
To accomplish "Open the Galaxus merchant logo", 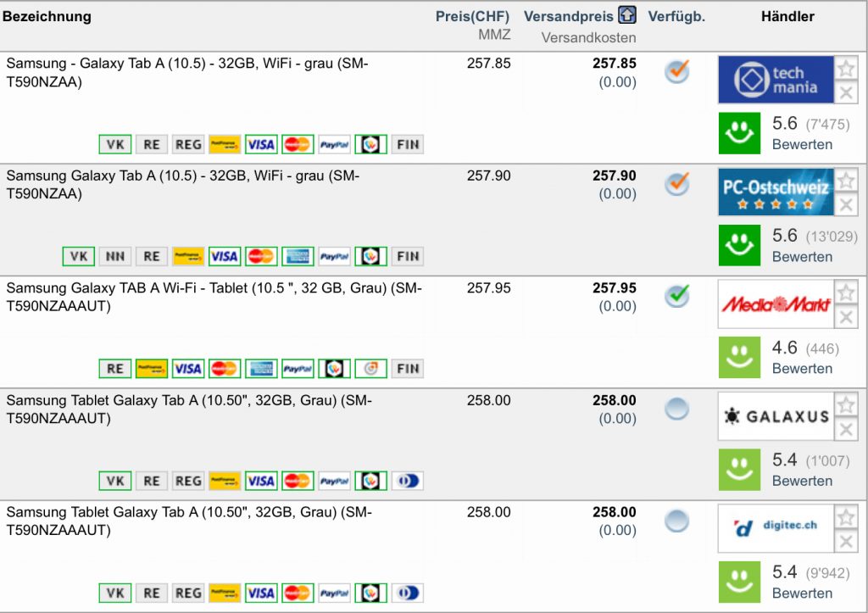I will pyautogui.click(x=776, y=416).
